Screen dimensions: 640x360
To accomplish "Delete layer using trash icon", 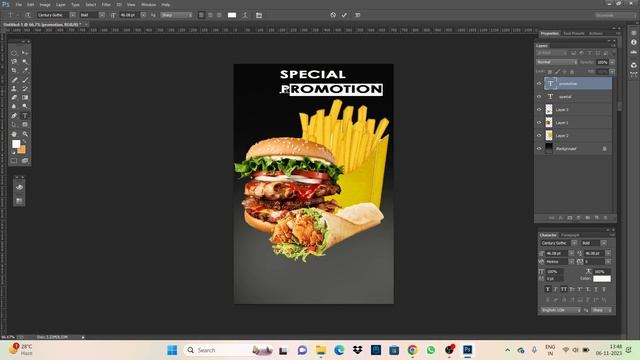I will coord(605,218).
